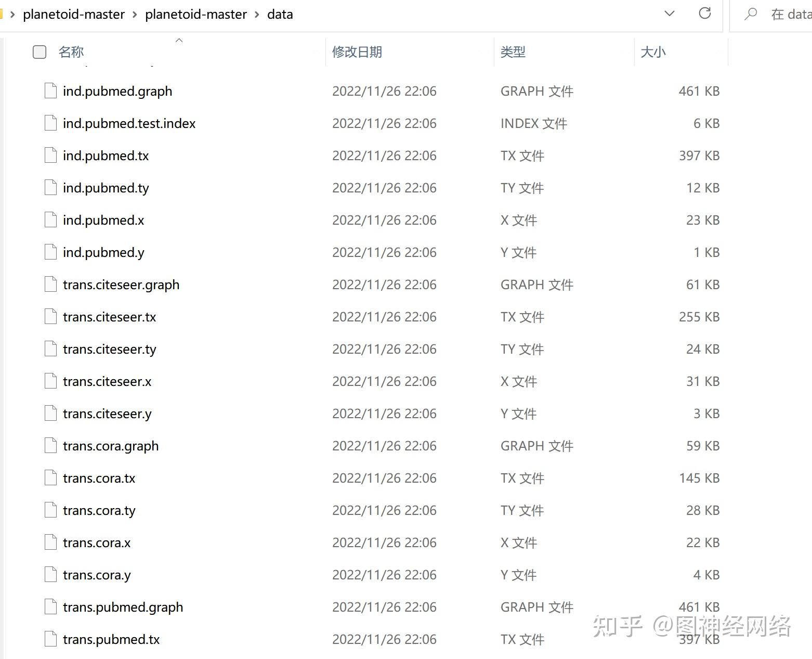Click the file icon of trans.cora.y
The image size is (812, 659).
click(x=50, y=575)
